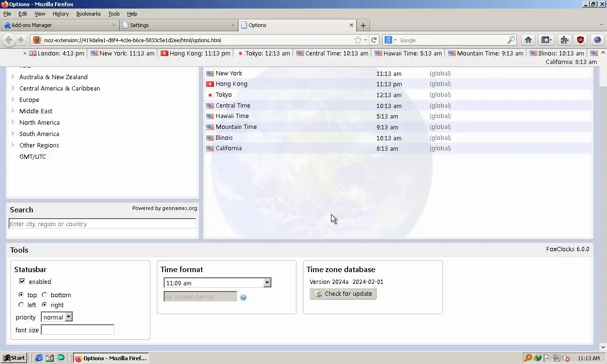Open the URL history dropdown arrow
This screenshot has width=607, height=364.
pyautogui.click(x=365, y=40)
